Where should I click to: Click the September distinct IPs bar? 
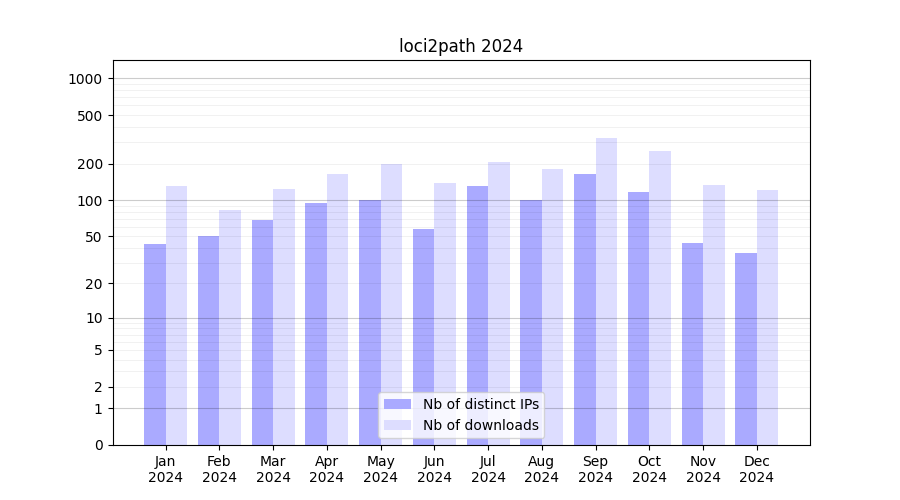(x=585, y=310)
